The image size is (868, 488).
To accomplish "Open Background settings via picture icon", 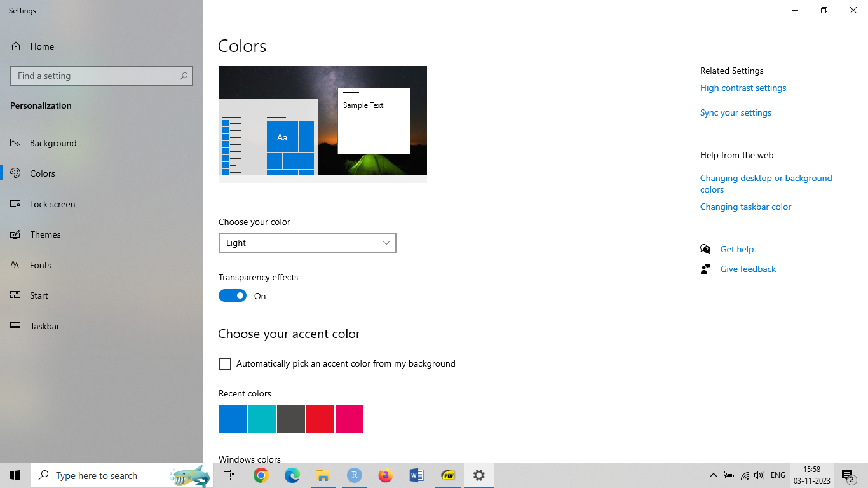I will click(x=16, y=143).
